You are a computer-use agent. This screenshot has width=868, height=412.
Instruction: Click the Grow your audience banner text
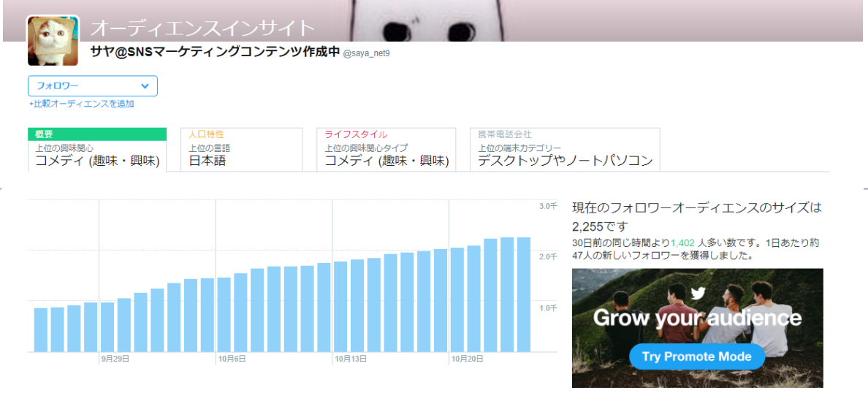click(698, 318)
